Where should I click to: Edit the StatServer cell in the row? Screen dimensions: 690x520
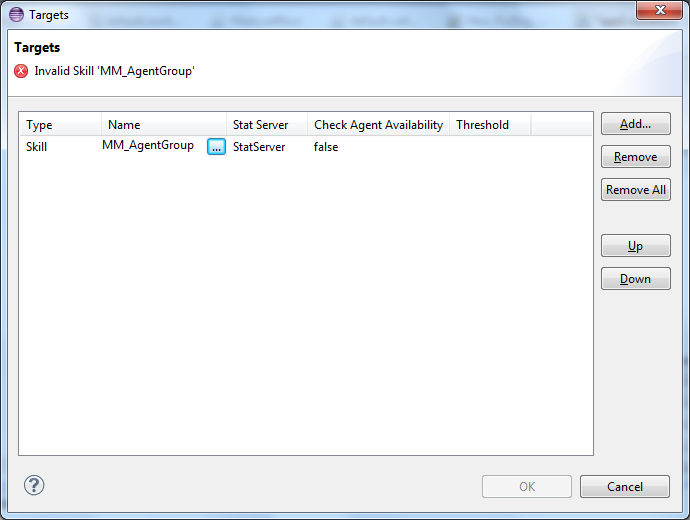[x=259, y=147]
